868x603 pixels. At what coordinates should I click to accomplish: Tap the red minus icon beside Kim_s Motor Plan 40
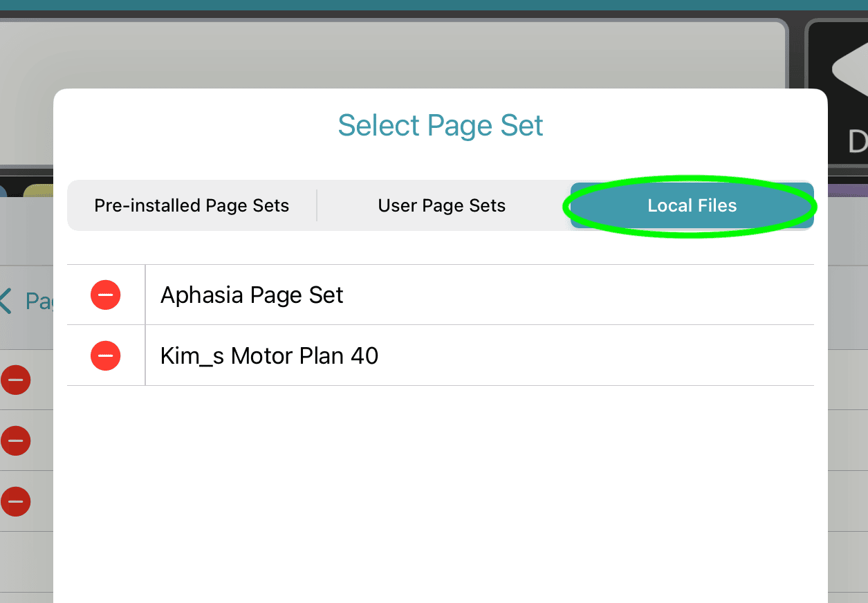pyautogui.click(x=105, y=355)
